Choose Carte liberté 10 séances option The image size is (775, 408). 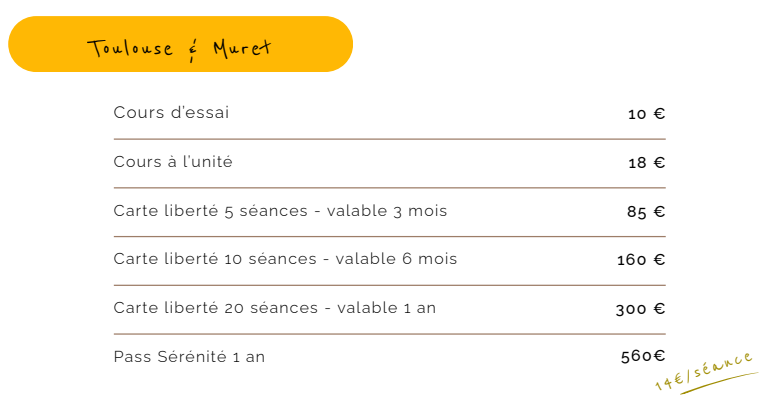tap(285, 259)
